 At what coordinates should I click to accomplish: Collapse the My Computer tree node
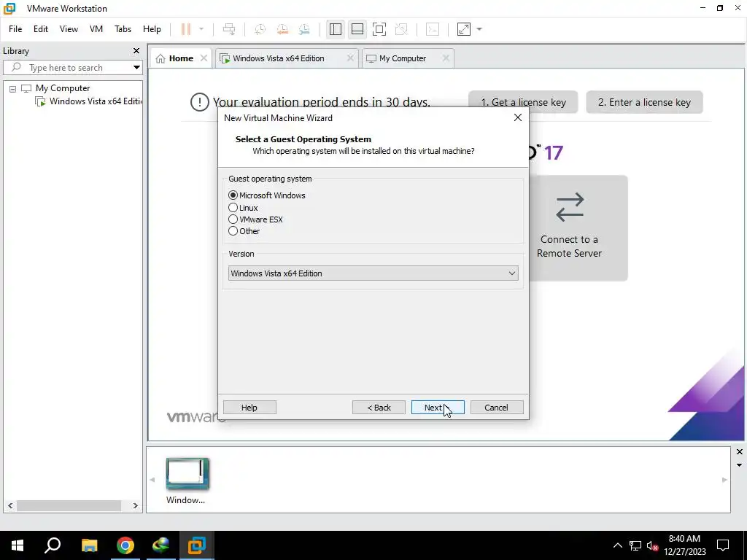[13, 88]
